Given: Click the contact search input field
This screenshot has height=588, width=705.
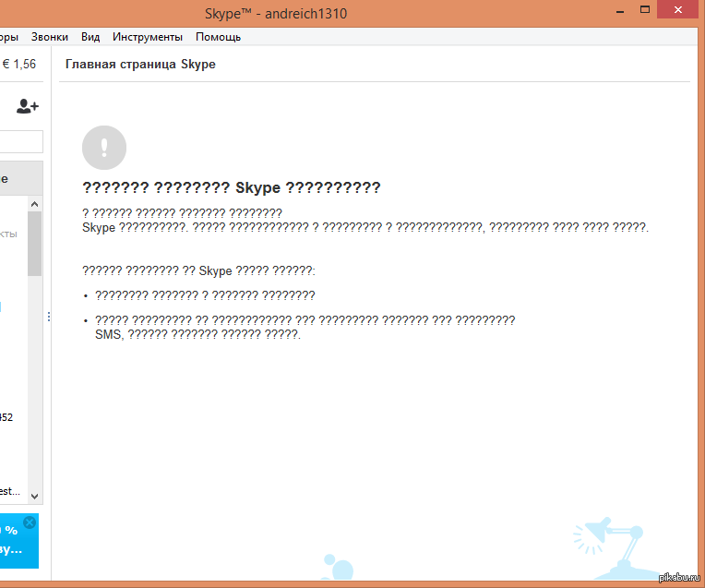Looking at the screenshot, I should tap(20, 141).
